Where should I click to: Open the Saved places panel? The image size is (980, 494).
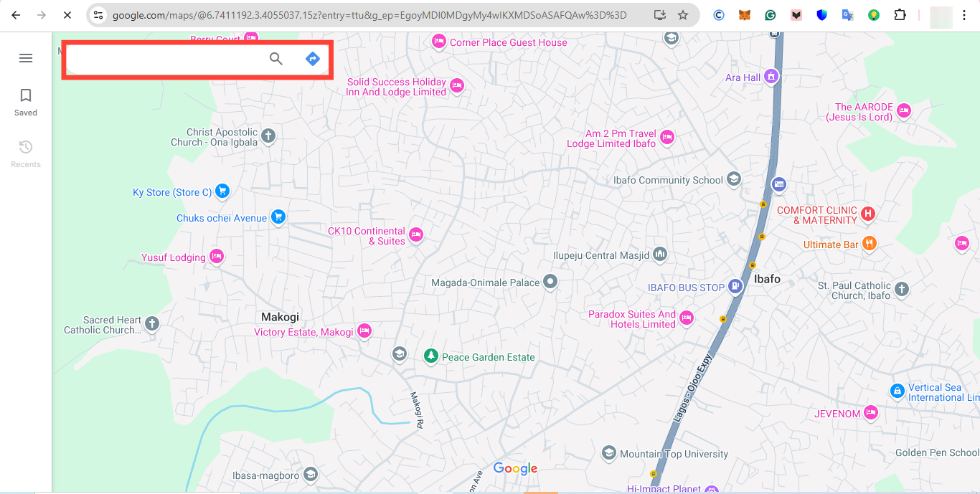26,102
